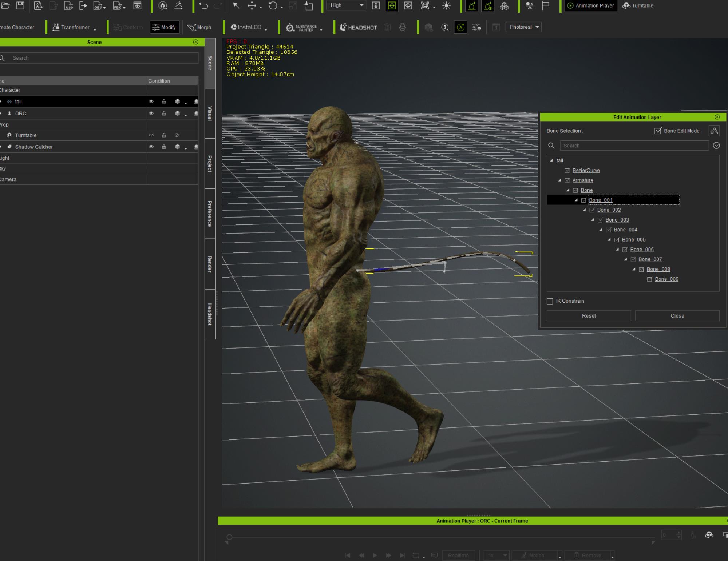This screenshot has height=561, width=728.
Task: Select the Rotate tool icon
Action: click(x=273, y=5)
